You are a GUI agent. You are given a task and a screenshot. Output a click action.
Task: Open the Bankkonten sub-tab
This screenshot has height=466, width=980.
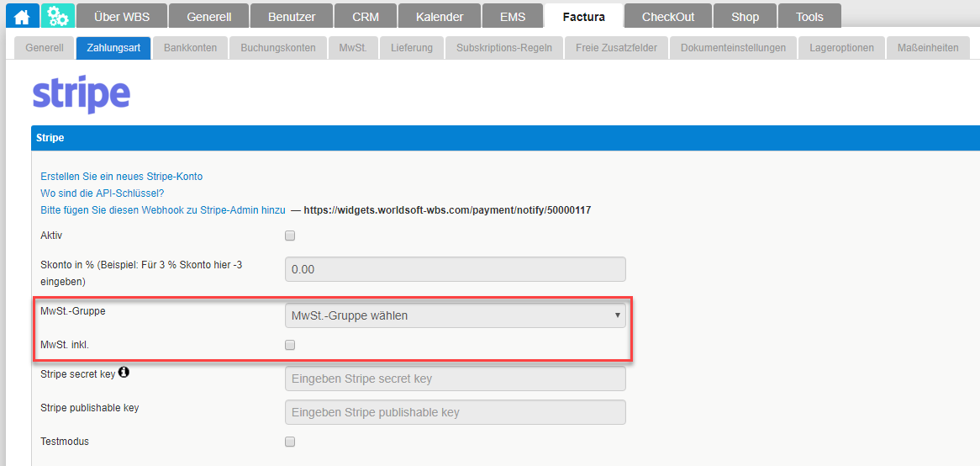[190, 48]
